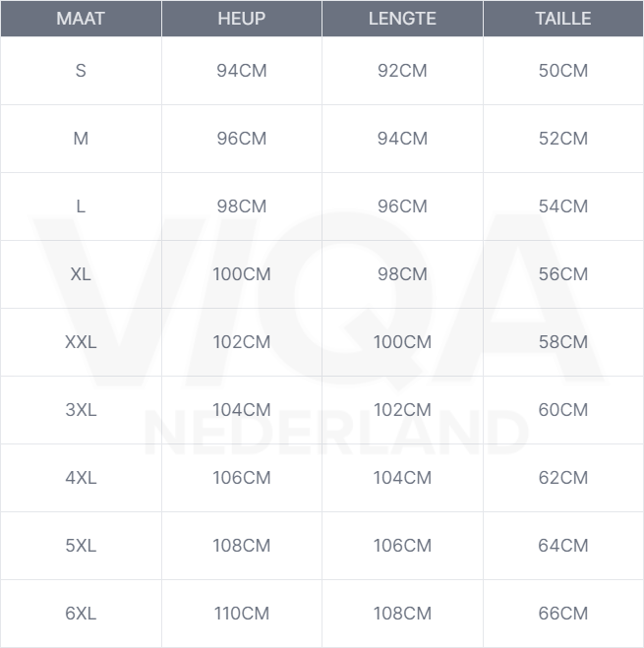Click the MAAT column header

point(81,19)
